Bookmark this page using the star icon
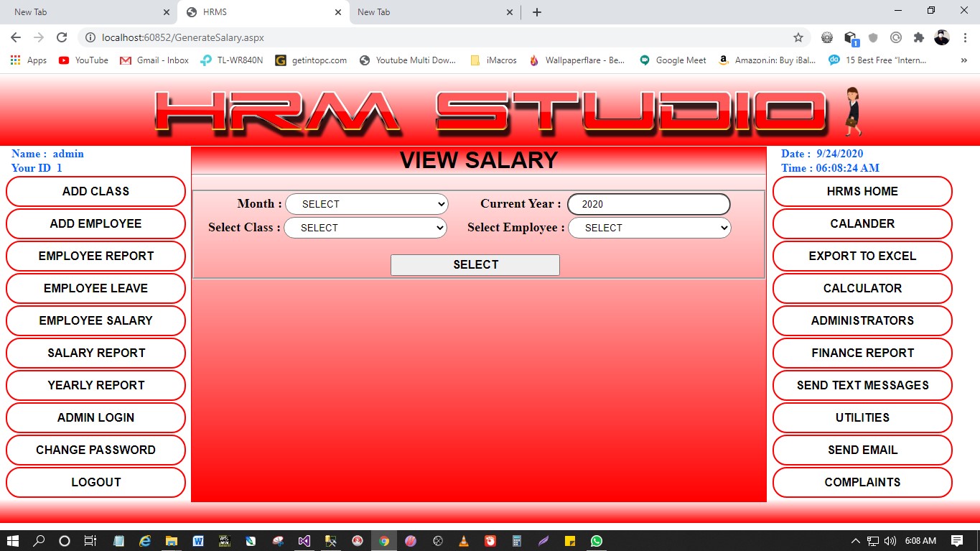Image resolution: width=980 pixels, height=551 pixels. [798, 37]
